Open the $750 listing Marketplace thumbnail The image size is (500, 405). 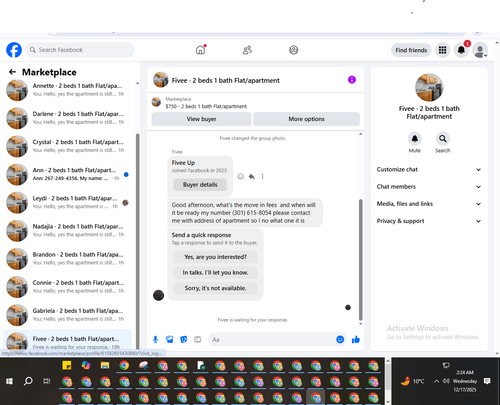pos(156,102)
